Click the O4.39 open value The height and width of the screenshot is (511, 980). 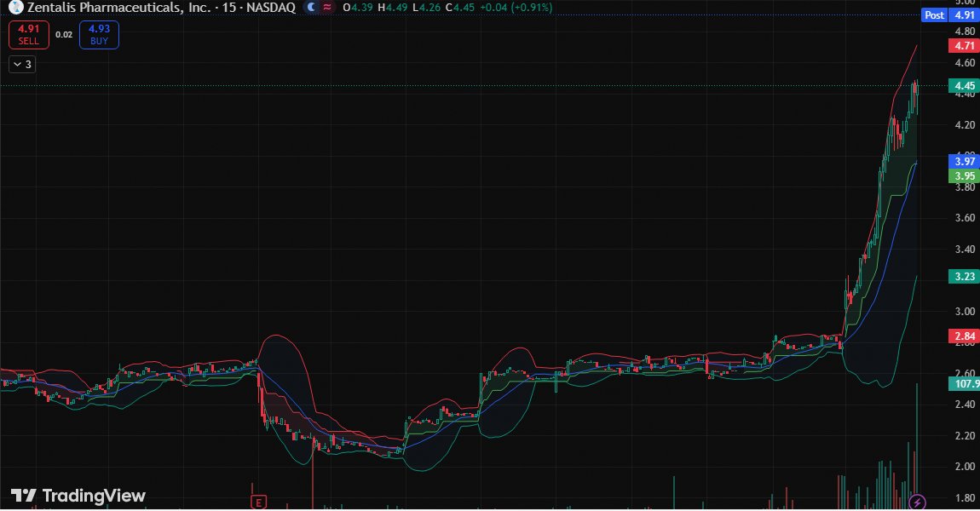pyautogui.click(x=359, y=8)
